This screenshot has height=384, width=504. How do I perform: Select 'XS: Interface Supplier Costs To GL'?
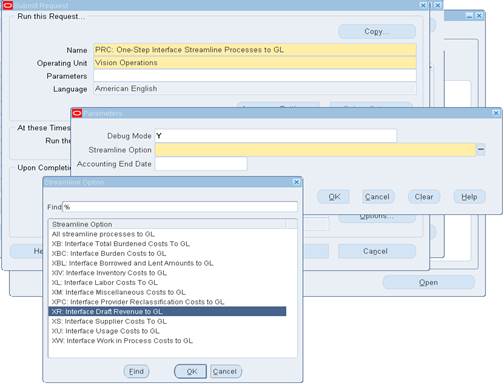167,321
